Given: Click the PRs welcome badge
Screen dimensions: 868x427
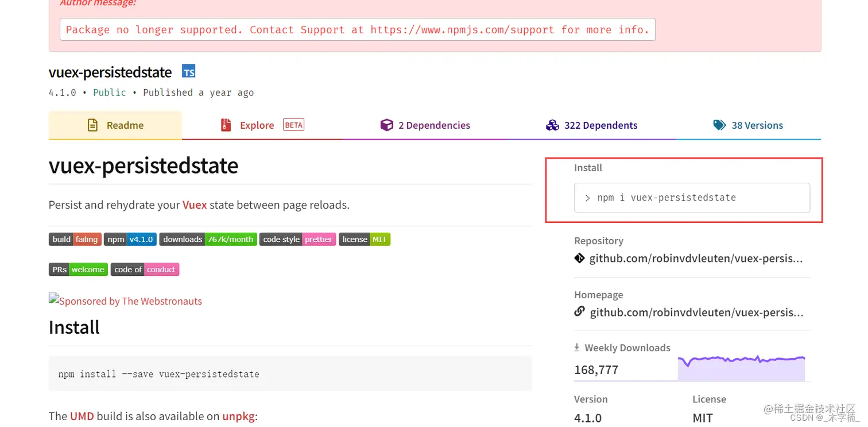Looking at the screenshot, I should 78,269.
